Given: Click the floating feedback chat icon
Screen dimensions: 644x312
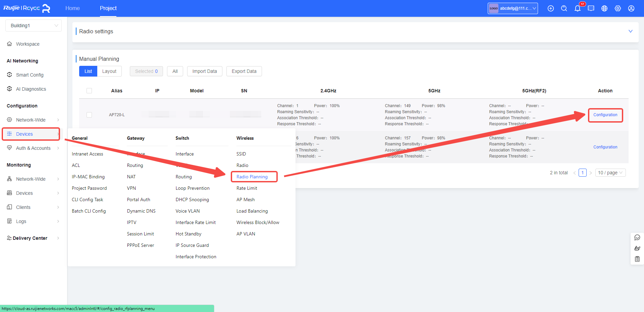Looking at the screenshot, I should pyautogui.click(x=637, y=237).
